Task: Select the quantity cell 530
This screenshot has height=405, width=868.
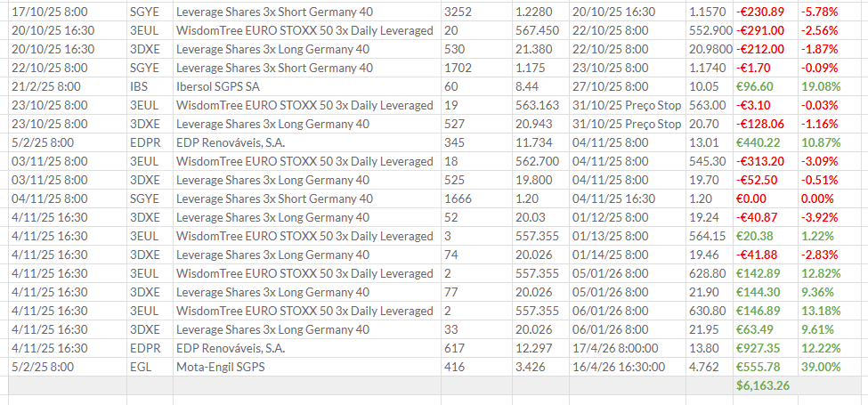Action: (476, 49)
